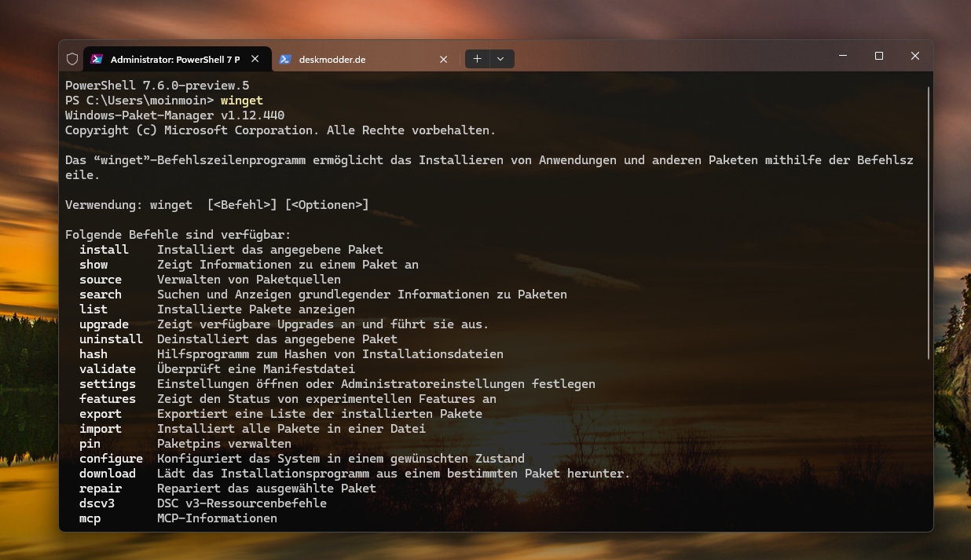971x560 pixels.
Task: Click the typed 'winget' command at the prompt
Action: point(241,101)
